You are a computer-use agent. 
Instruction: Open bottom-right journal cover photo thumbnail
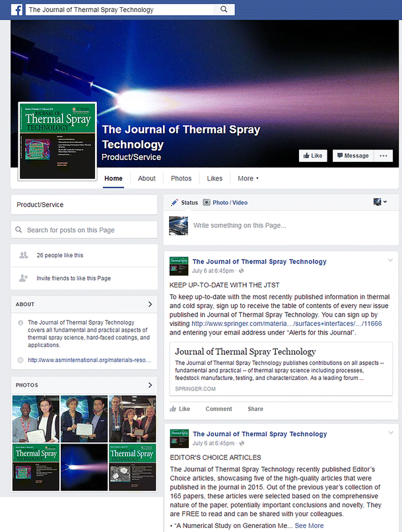tap(133, 467)
